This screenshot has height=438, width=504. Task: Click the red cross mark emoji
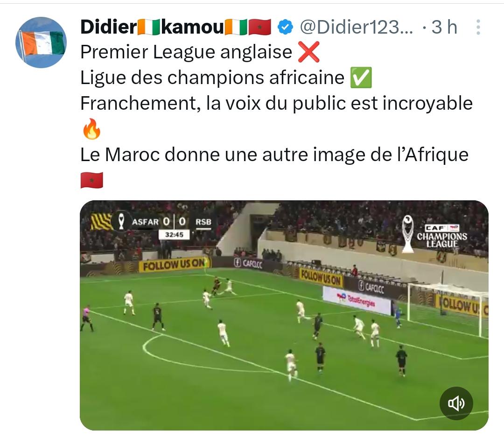point(308,52)
